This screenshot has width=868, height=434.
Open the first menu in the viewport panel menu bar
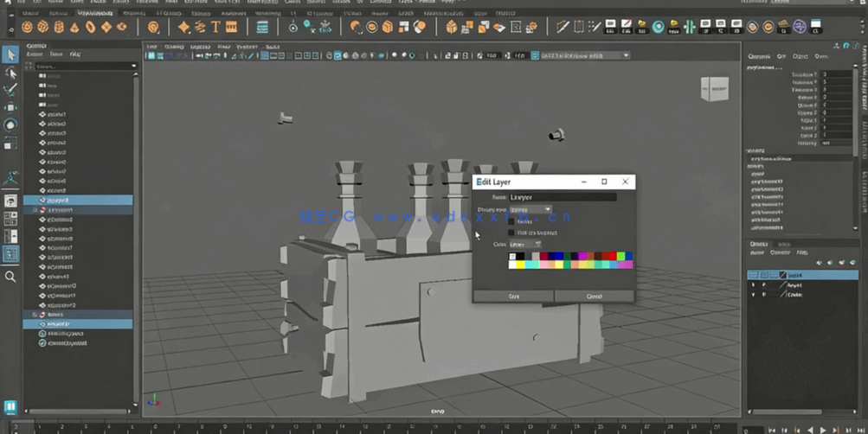[x=151, y=46]
